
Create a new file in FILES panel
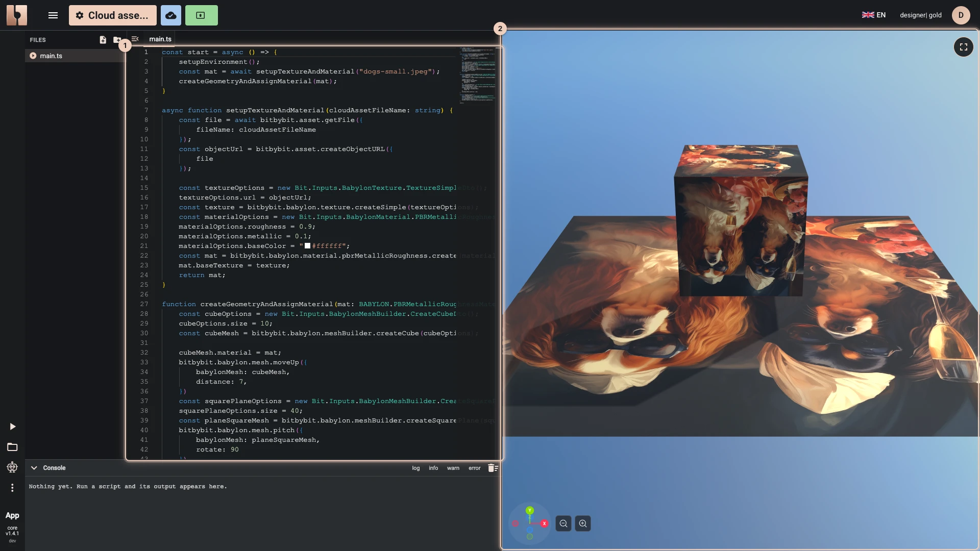point(103,40)
